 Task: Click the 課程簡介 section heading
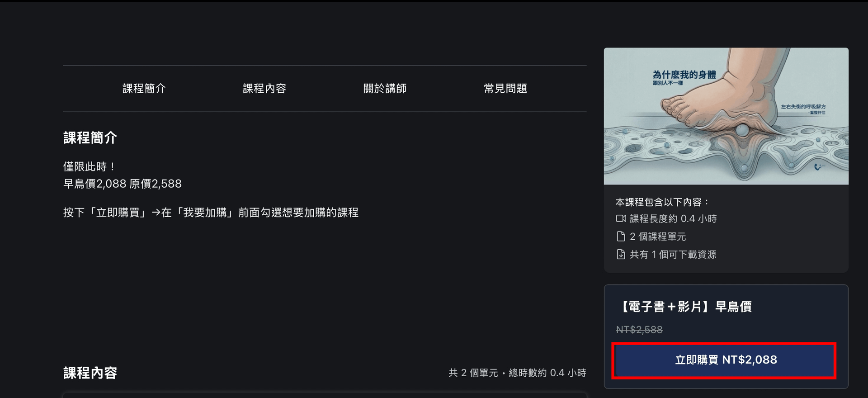point(90,137)
